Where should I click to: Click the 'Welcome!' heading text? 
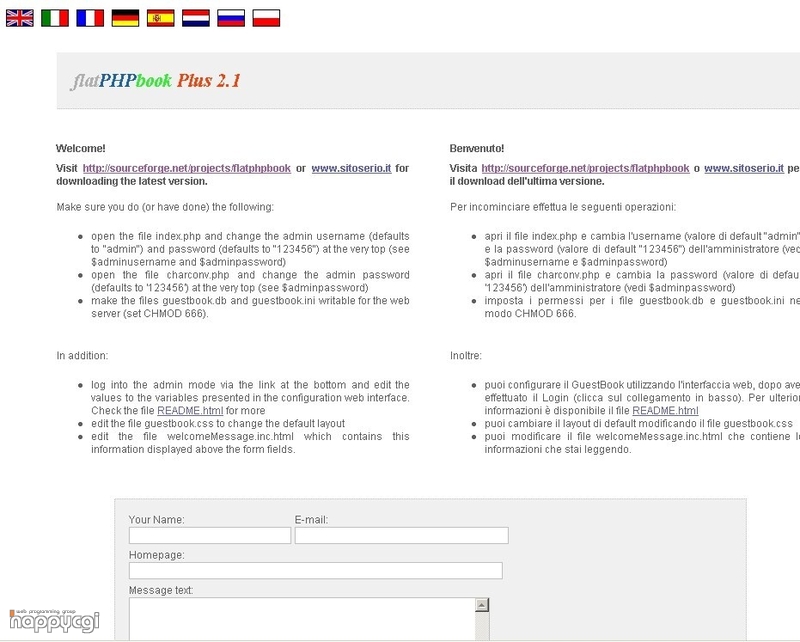click(81, 149)
